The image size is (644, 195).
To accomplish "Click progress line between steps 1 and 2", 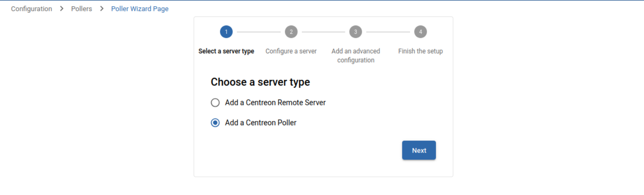I will point(258,32).
